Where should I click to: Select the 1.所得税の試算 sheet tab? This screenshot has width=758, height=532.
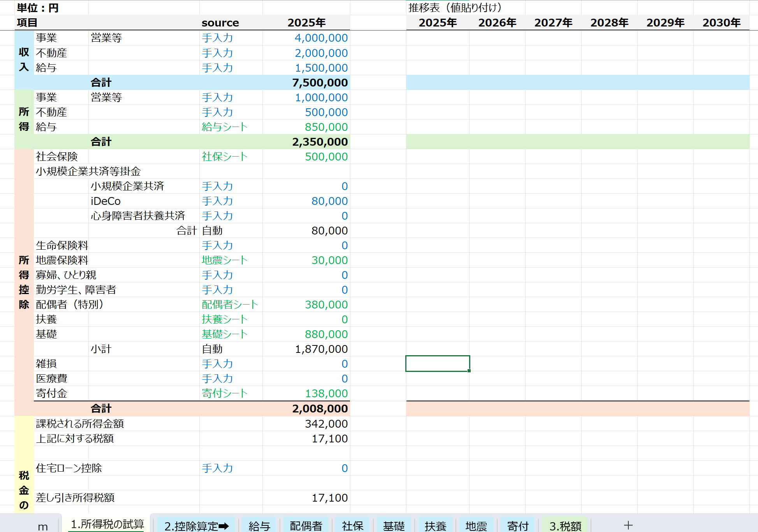[107, 524]
